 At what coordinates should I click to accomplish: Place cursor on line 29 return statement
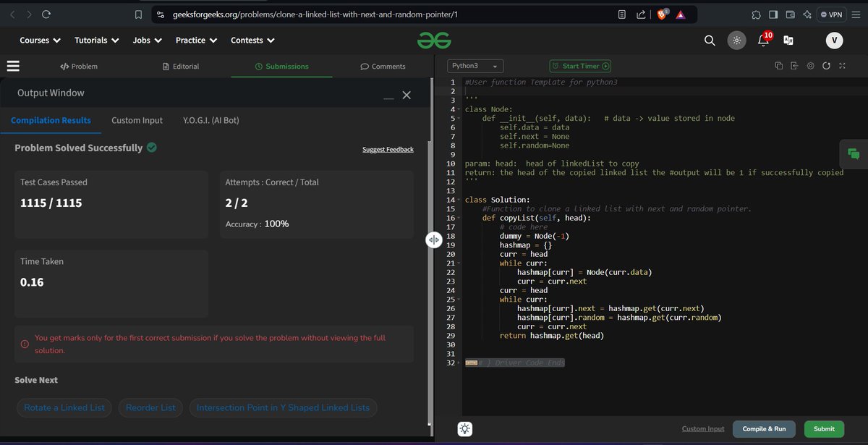click(x=552, y=336)
